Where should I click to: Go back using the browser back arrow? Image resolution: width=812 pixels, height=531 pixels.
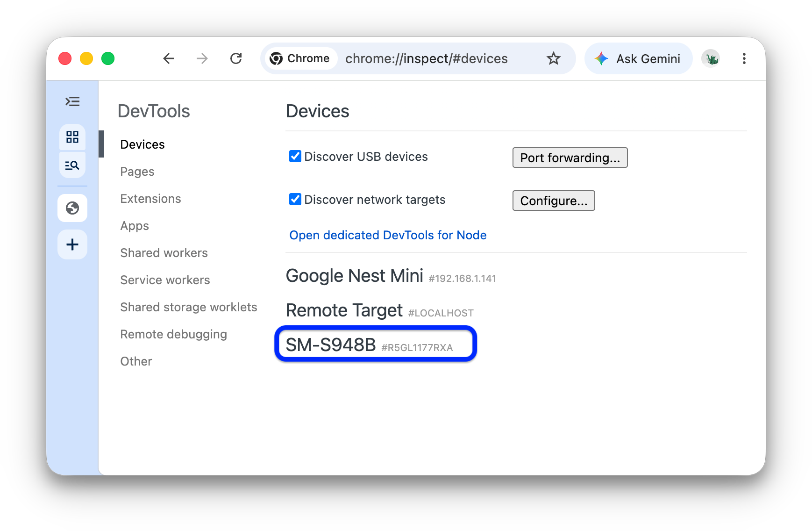[169, 58]
